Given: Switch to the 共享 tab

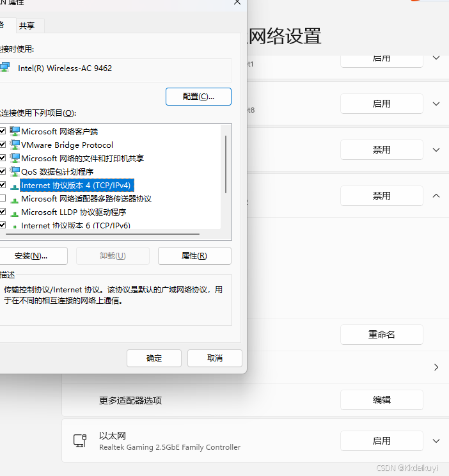Looking at the screenshot, I should pyautogui.click(x=27, y=26).
